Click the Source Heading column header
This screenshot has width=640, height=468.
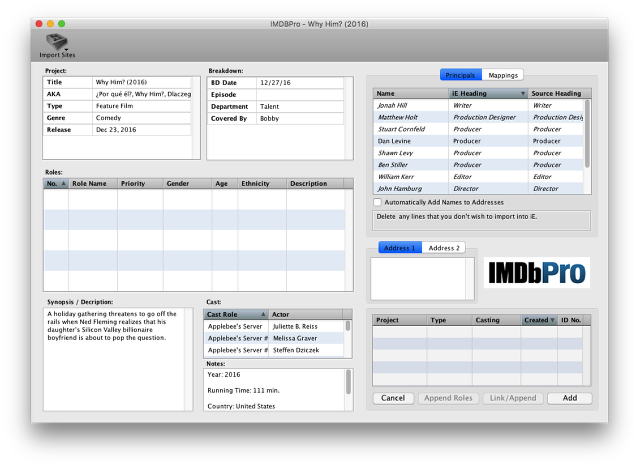click(559, 93)
